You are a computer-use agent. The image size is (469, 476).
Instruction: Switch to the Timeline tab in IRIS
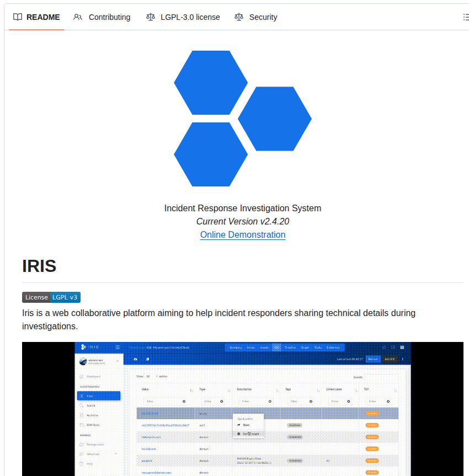point(291,347)
